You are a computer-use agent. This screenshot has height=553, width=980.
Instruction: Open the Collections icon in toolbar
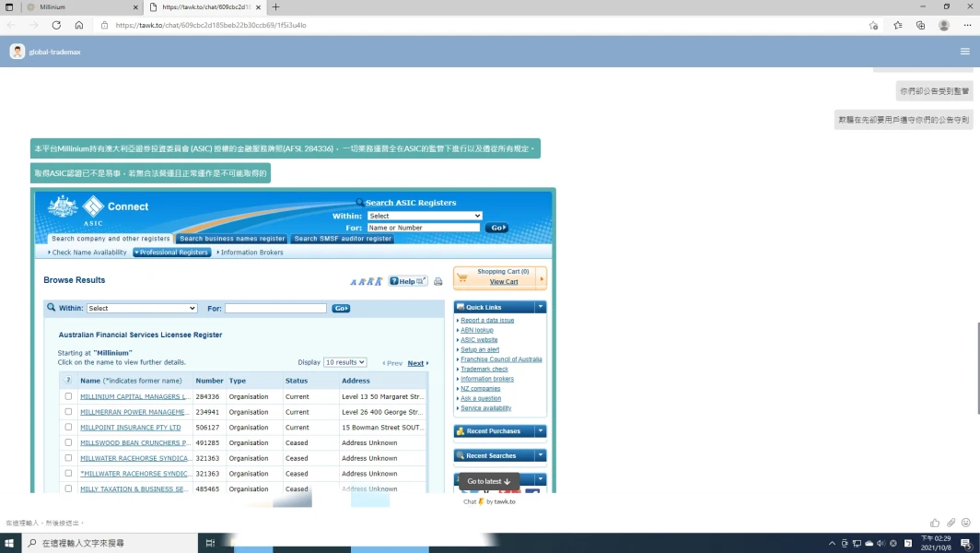click(x=921, y=25)
